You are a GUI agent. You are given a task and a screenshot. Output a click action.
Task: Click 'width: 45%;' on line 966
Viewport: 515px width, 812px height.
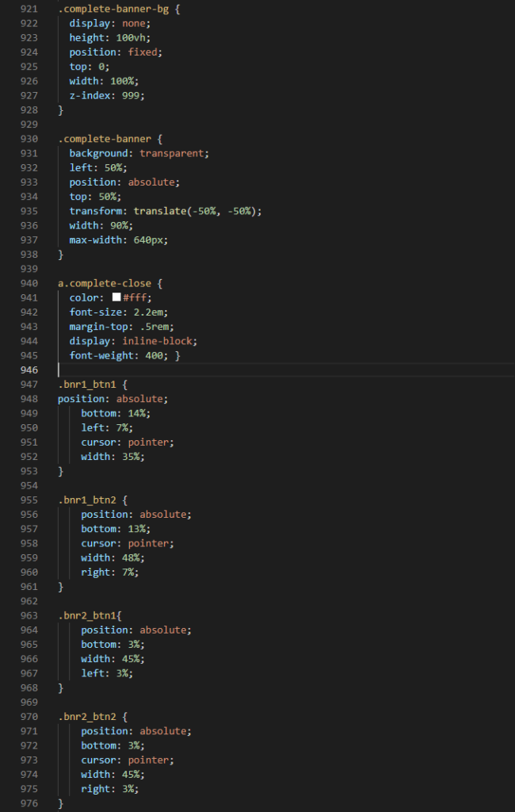pyautogui.click(x=113, y=659)
